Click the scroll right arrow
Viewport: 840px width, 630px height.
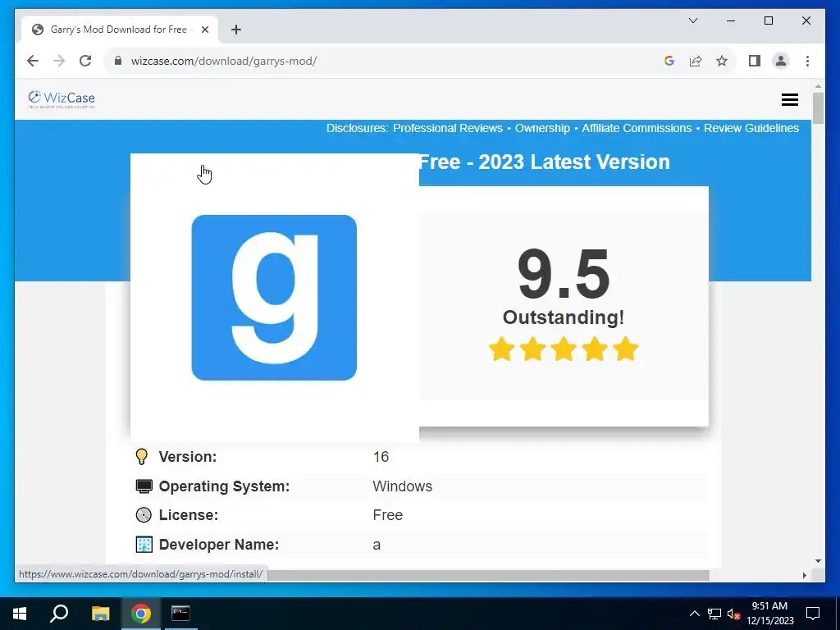tap(804, 575)
